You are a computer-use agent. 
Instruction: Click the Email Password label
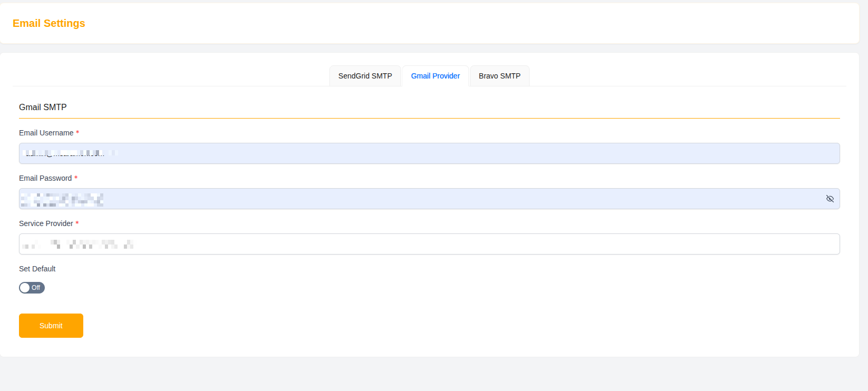click(x=45, y=178)
